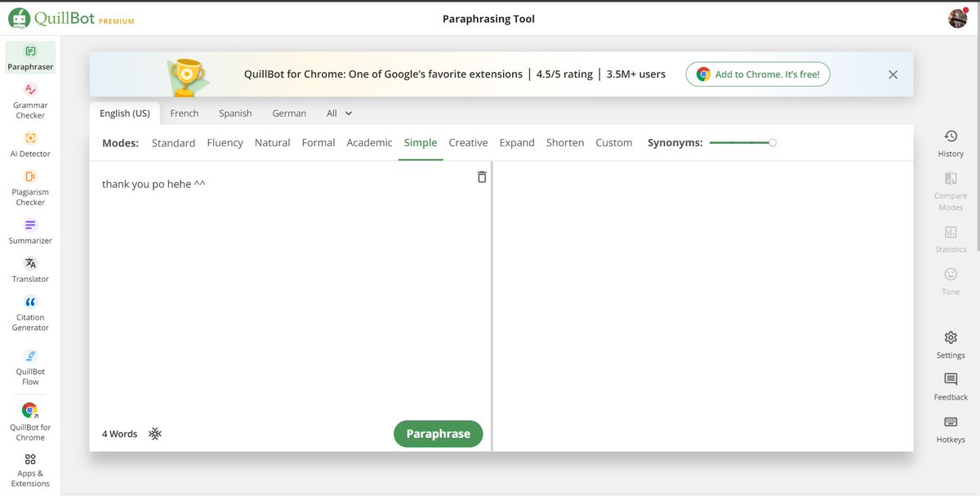Open the Tone panel
The width and height of the screenshot is (980, 496).
[x=951, y=282]
